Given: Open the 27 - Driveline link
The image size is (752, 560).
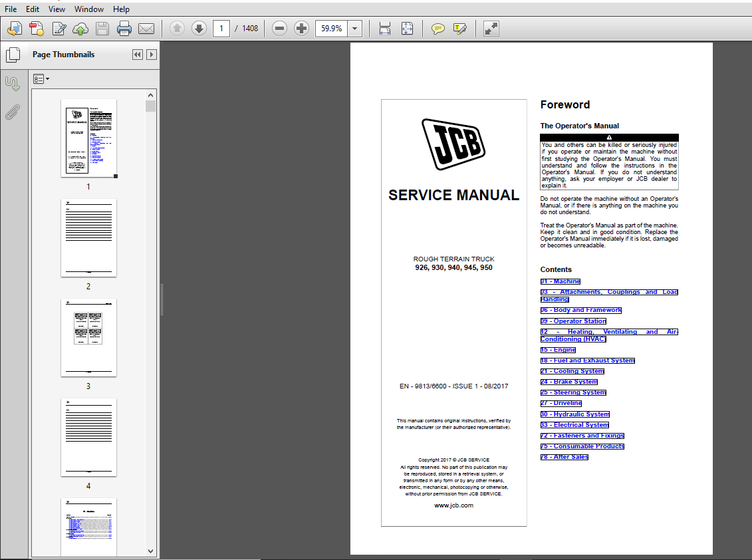Looking at the screenshot, I should 561,403.
